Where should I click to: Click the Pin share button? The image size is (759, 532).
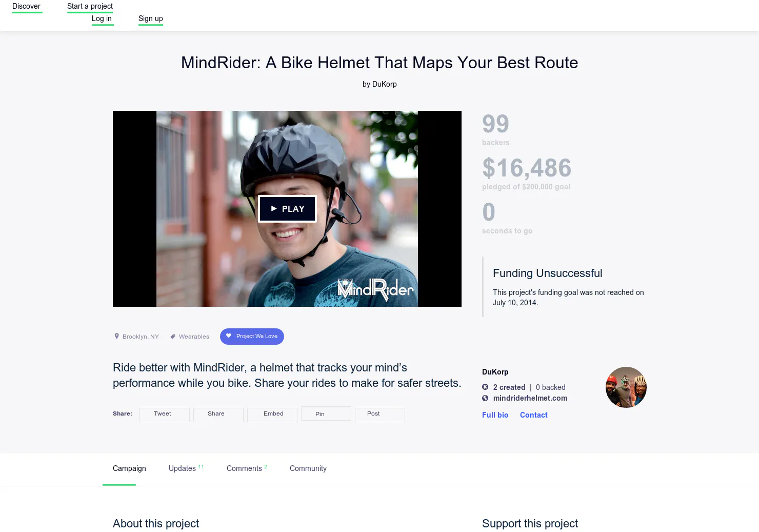[326, 413]
